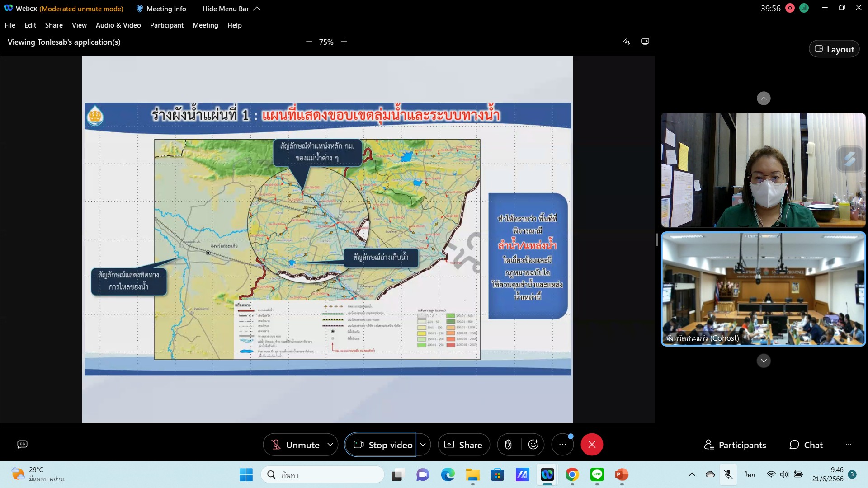Image resolution: width=868 pixels, height=488 pixels.
Task: Open panel options ellipsis beside Chat
Action: (x=849, y=445)
